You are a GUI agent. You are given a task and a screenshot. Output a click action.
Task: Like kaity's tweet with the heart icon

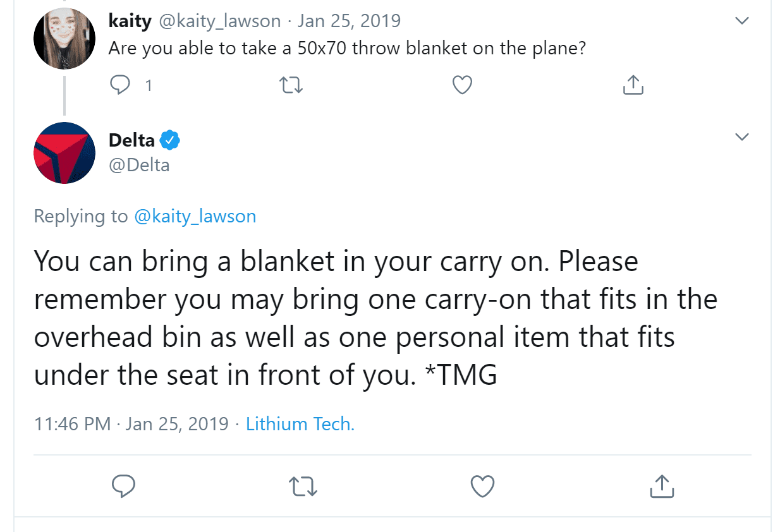463,85
